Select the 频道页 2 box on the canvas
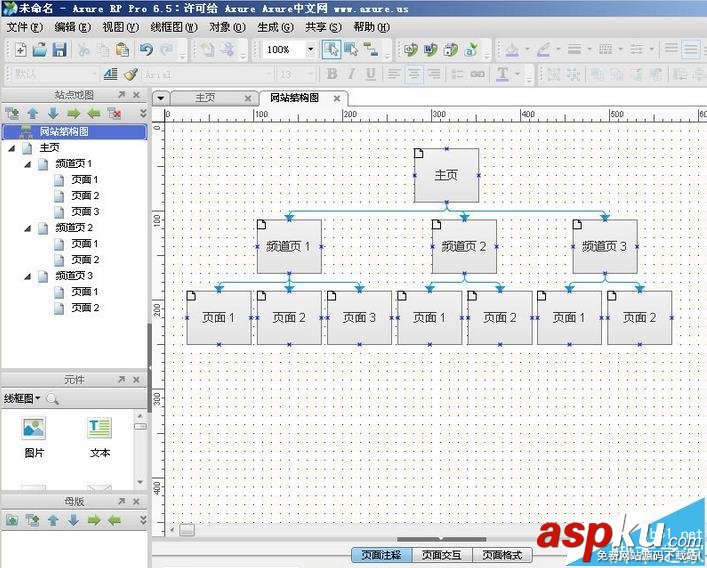The image size is (707, 568). pyautogui.click(x=464, y=247)
